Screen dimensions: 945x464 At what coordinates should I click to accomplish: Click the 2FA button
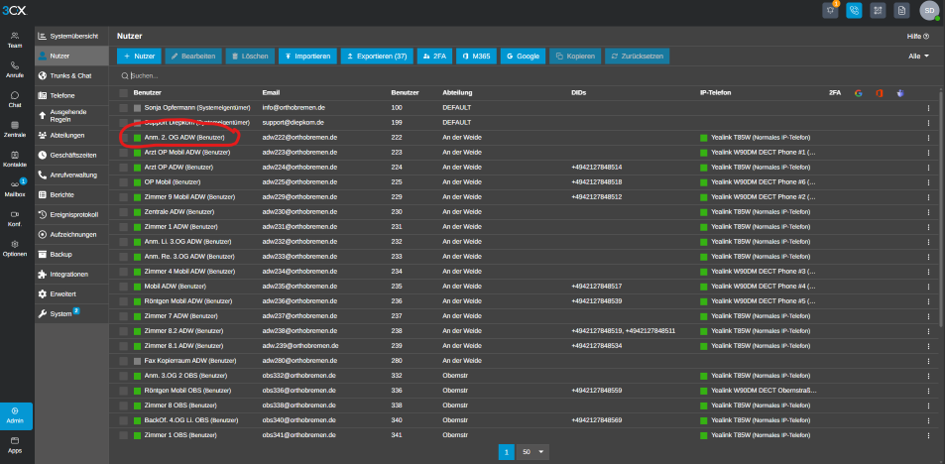(434, 56)
